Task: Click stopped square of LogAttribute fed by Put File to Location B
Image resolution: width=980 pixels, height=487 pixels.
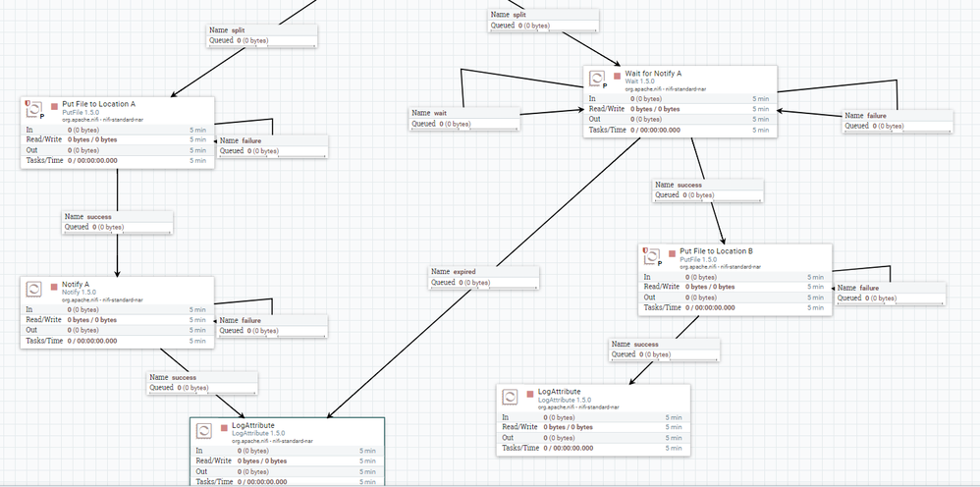Action: [530, 394]
